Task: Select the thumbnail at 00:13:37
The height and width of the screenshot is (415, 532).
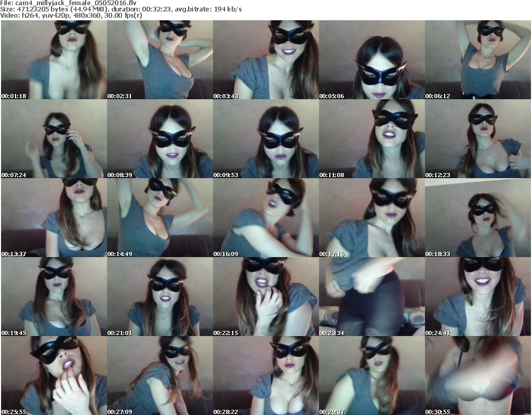Action: 54,218
